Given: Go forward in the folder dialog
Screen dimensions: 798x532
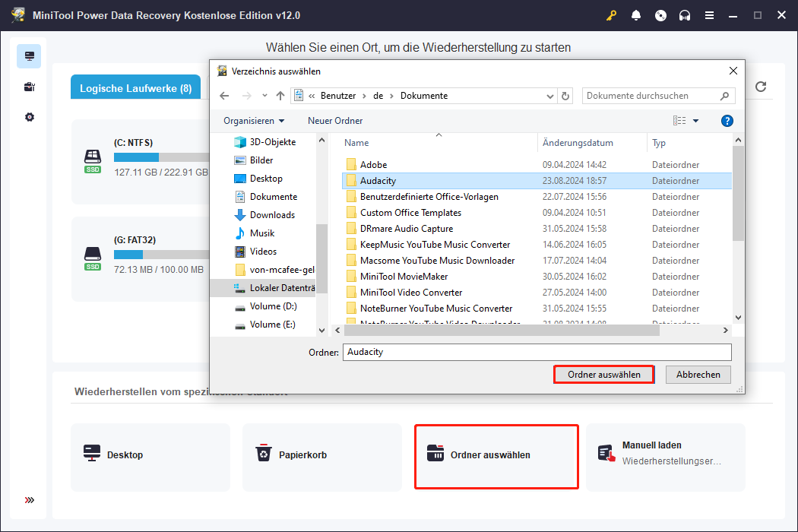Looking at the screenshot, I should 247,96.
